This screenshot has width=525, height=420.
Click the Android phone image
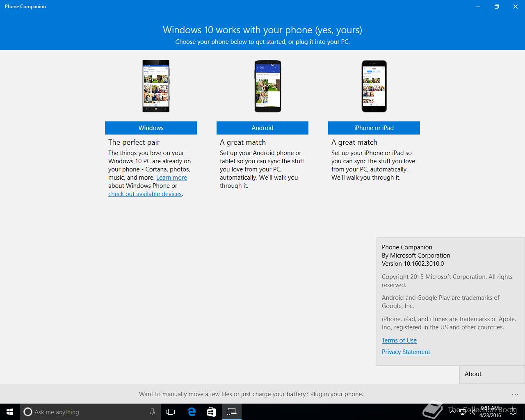268,86
